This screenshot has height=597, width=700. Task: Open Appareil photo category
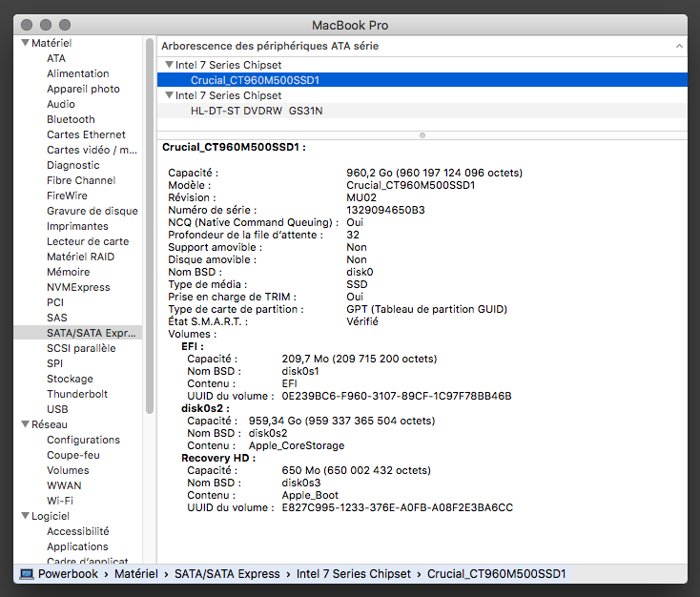[84, 89]
